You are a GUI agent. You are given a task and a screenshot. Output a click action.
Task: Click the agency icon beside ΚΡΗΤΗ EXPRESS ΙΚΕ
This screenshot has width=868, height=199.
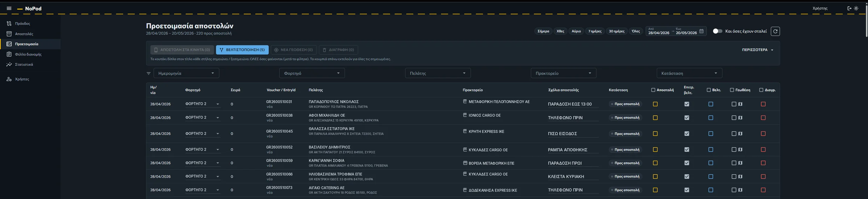tap(465, 131)
